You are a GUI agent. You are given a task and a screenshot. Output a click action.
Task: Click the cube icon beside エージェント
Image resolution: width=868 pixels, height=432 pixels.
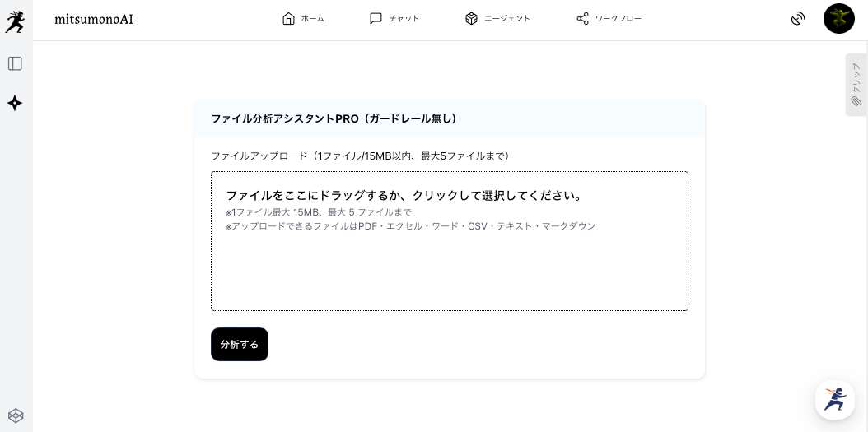pos(471,18)
